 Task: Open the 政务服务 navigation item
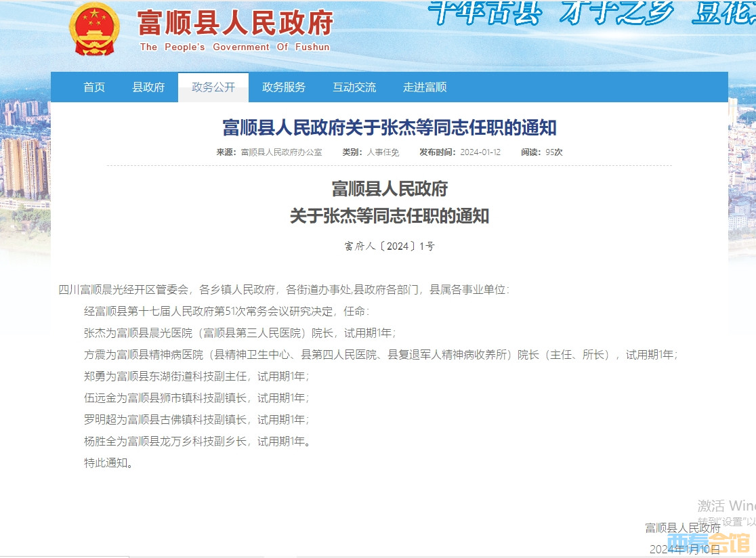point(284,87)
